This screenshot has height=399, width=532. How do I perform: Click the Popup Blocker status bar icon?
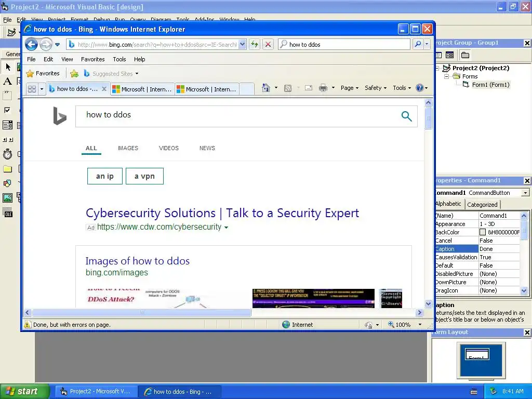(368, 325)
